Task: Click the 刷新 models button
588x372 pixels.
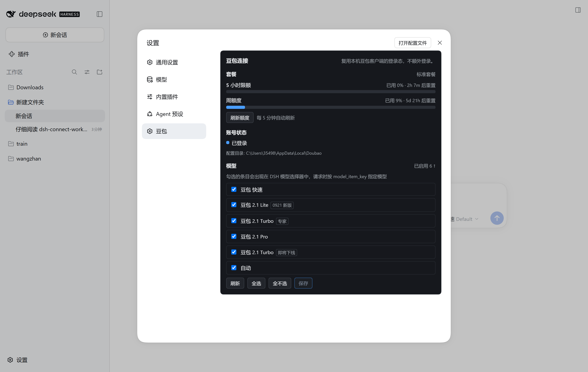Action: (235, 283)
